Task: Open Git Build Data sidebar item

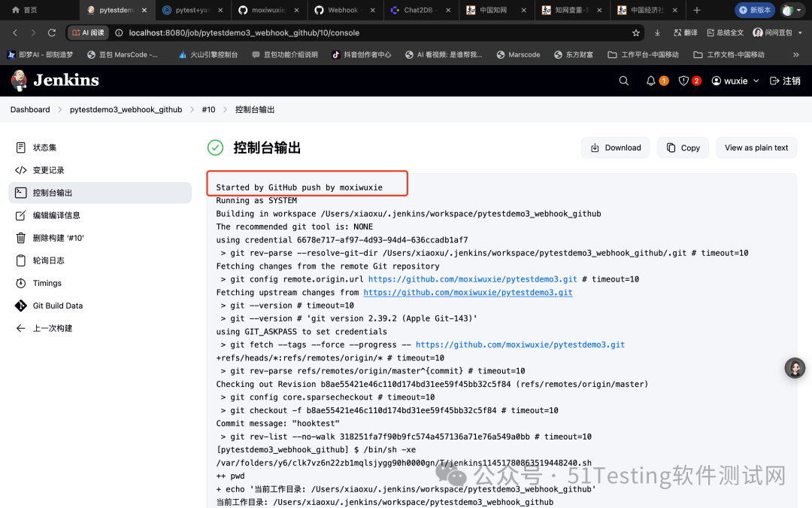Action: [x=100, y=306]
